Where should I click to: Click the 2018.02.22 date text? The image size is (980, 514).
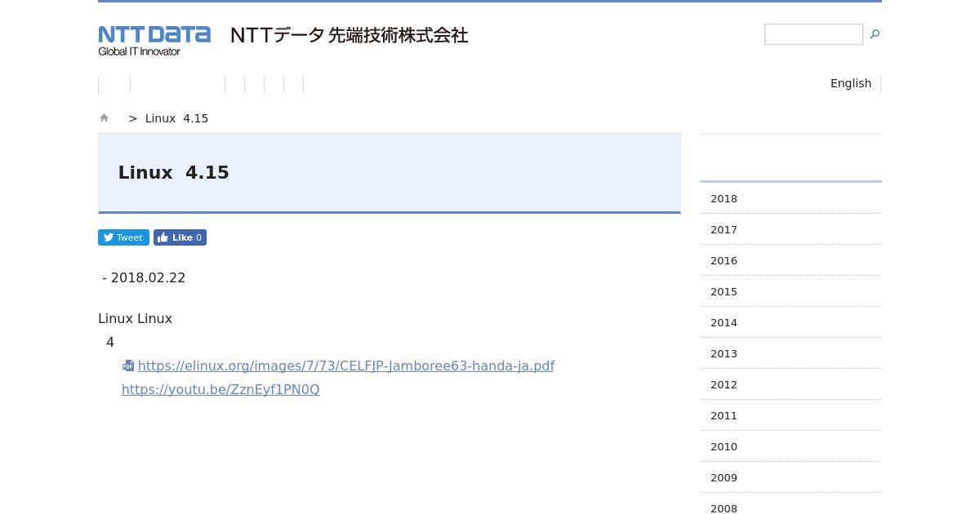148,277
